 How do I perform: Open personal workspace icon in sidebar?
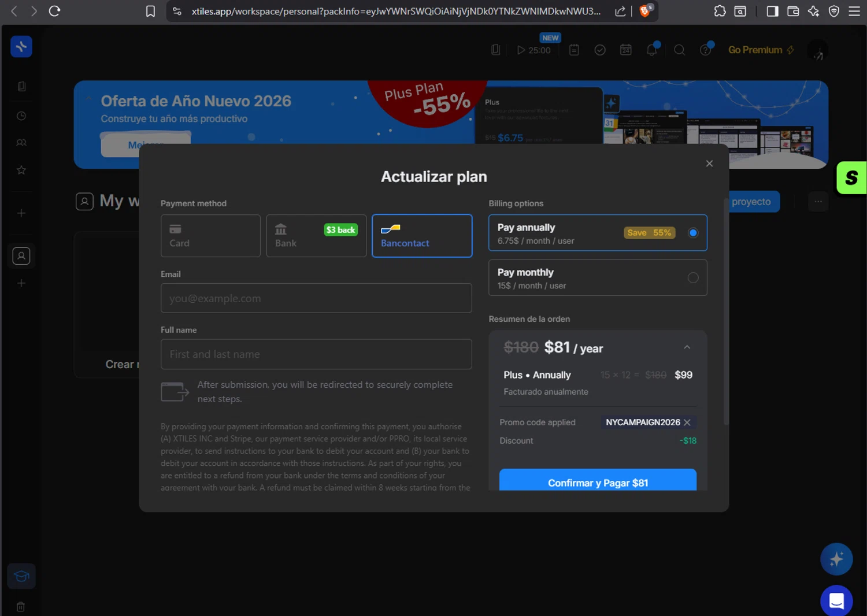coord(21,256)
